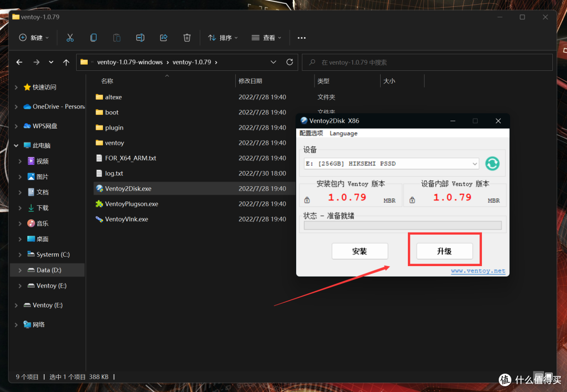Refresh the Explorer address bar
Screen dimensions: 567x392
(289, 62)
